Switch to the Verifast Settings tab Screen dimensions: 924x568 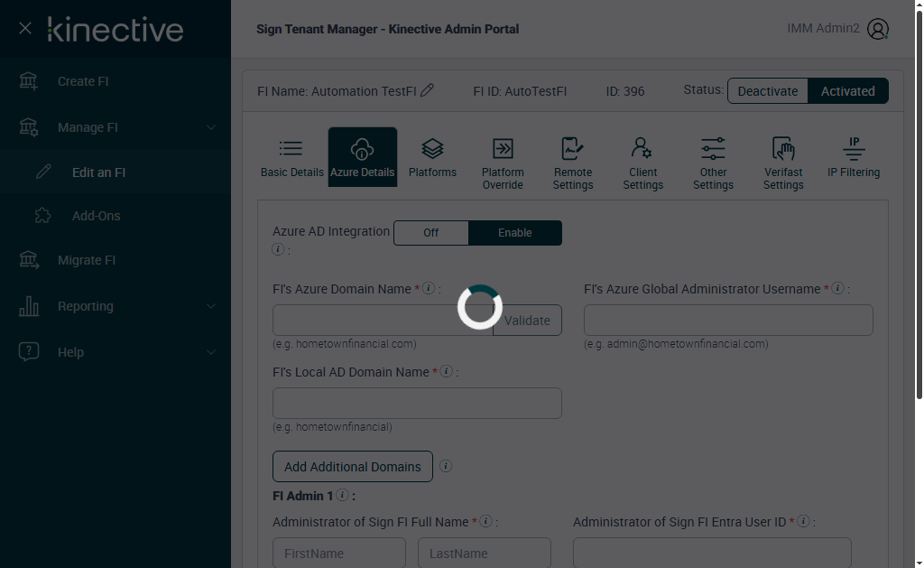(783, 163)
